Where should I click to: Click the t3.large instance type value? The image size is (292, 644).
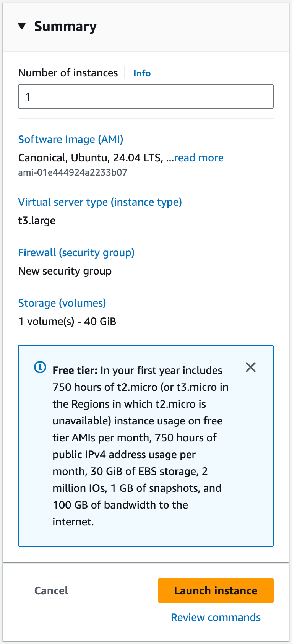pos(37,221)
